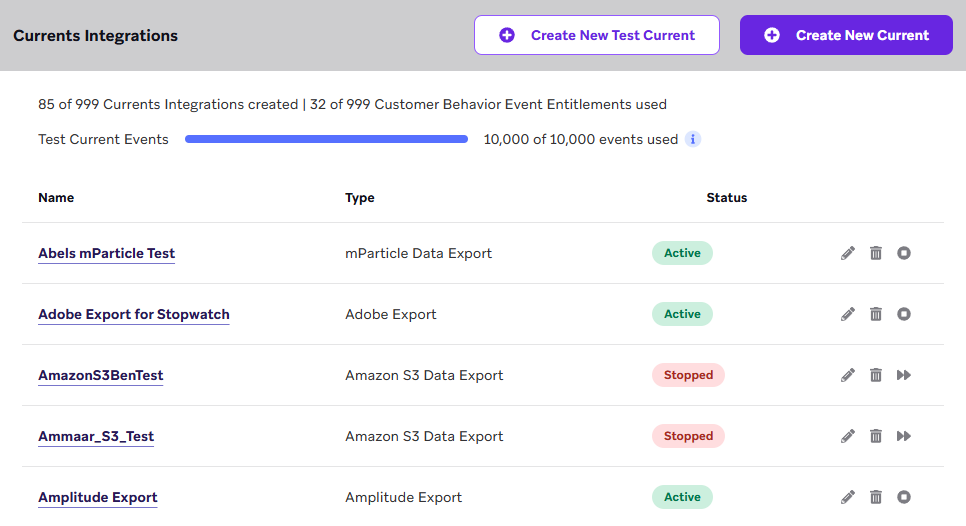The image size is (966, 526).
Task: Resume the Ammaar_S3_Test current
Action: click(904, 436)
